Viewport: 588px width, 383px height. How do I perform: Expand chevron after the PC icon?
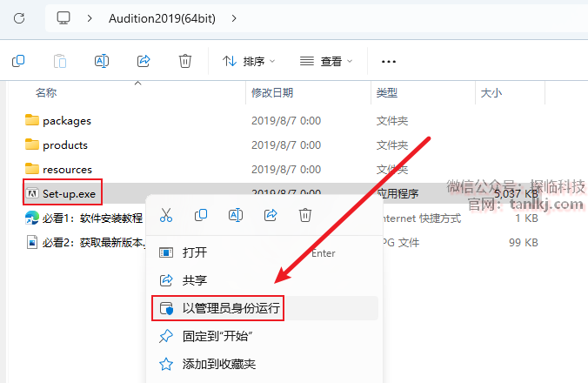tap(90, 18)
